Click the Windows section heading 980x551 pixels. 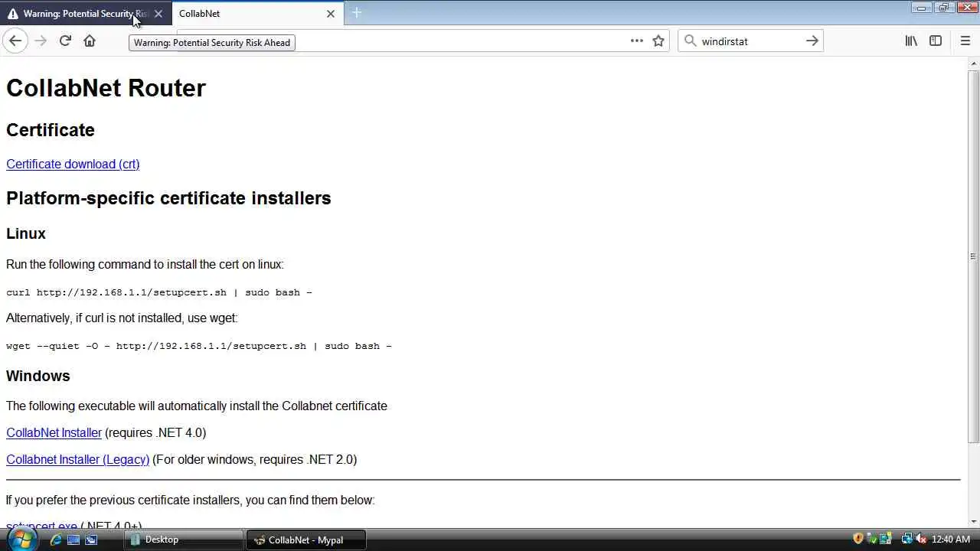pyautogui.click(x=38, y=376)
